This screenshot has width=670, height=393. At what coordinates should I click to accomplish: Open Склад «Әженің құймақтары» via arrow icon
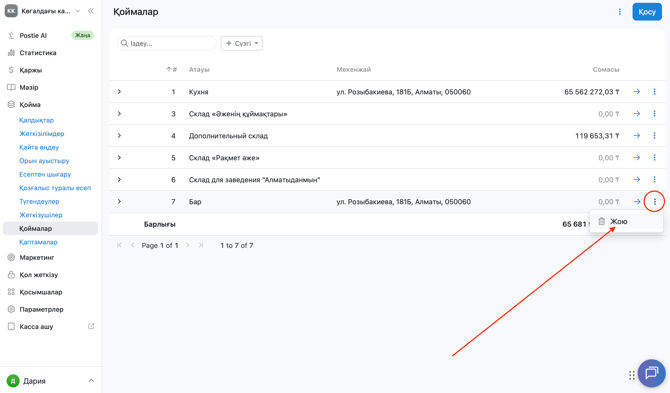pyautogui.click(x=637, y=114)
